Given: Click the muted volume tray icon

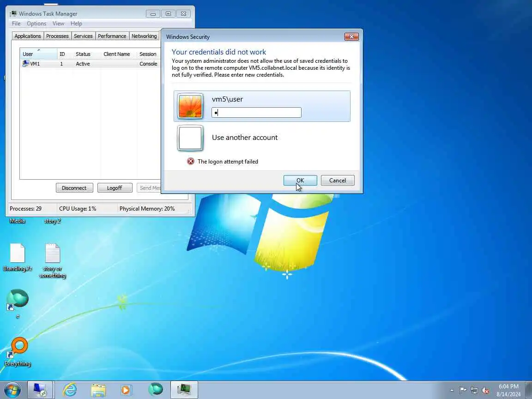Looking at the screenshot, I should pyautogui.click(x=485, y=390).
